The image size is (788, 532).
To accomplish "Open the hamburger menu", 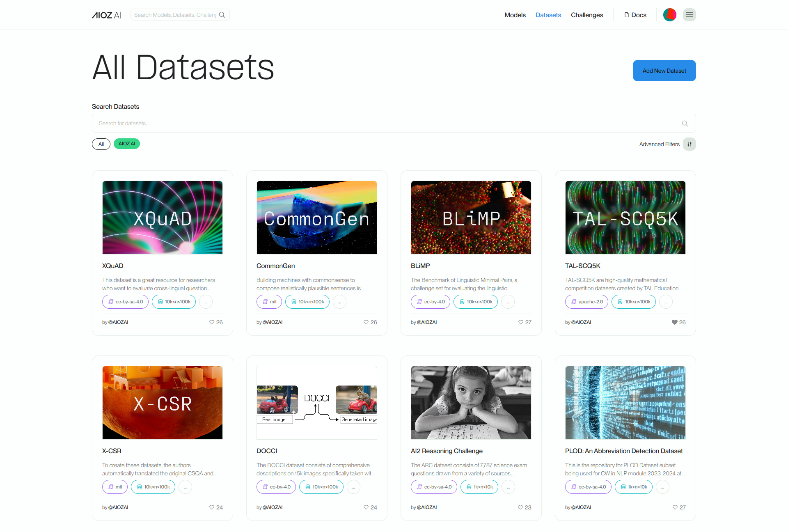I will pyautogui.click(x=689, y=14).
